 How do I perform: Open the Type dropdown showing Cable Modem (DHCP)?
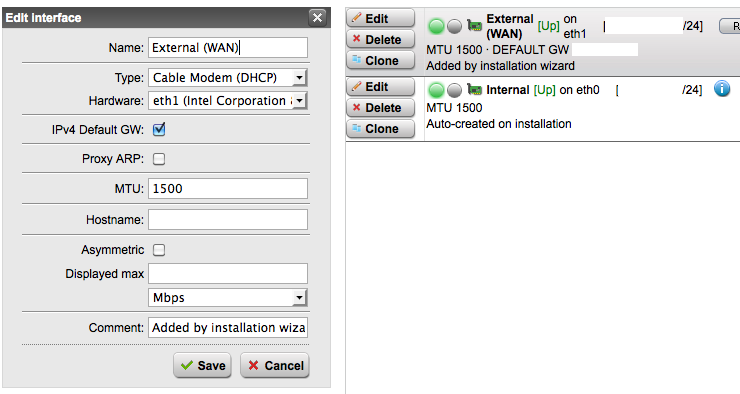(x=228, y=77)
